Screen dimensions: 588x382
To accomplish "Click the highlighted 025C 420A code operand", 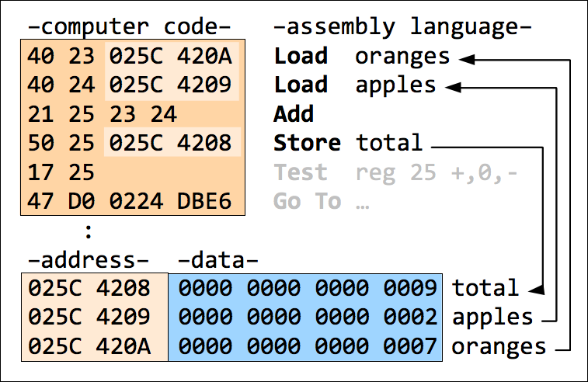I will click(171, 57).
